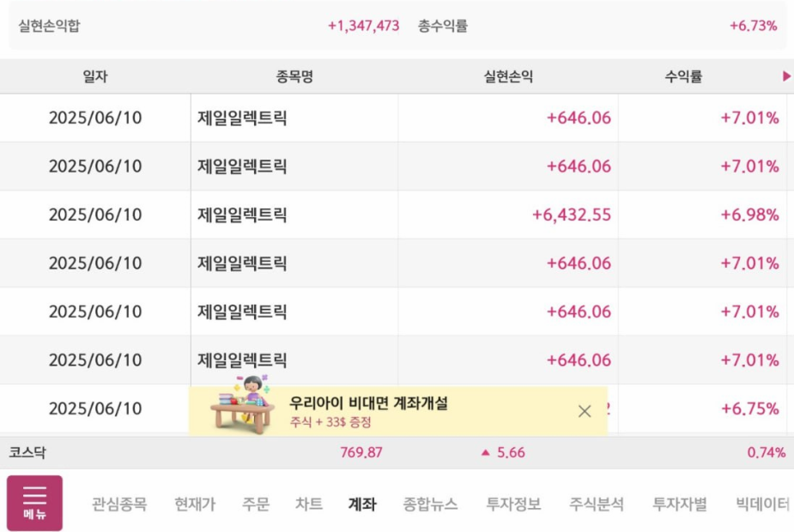Open the 주식분석 tab

[597, 505]
